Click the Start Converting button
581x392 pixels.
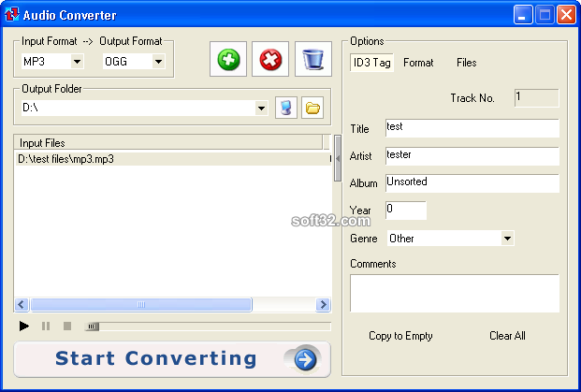pos(172,359)
